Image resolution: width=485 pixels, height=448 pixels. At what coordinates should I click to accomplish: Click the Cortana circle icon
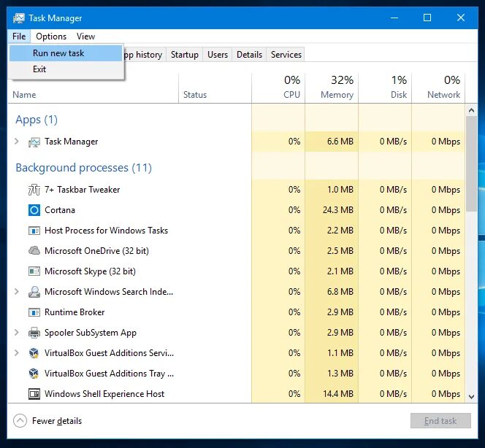point(34,210)
